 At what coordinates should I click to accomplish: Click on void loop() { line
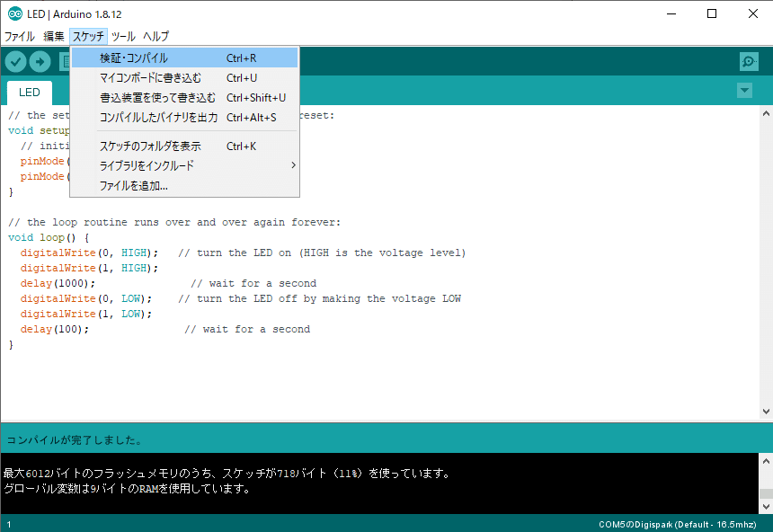coord(49,237)
